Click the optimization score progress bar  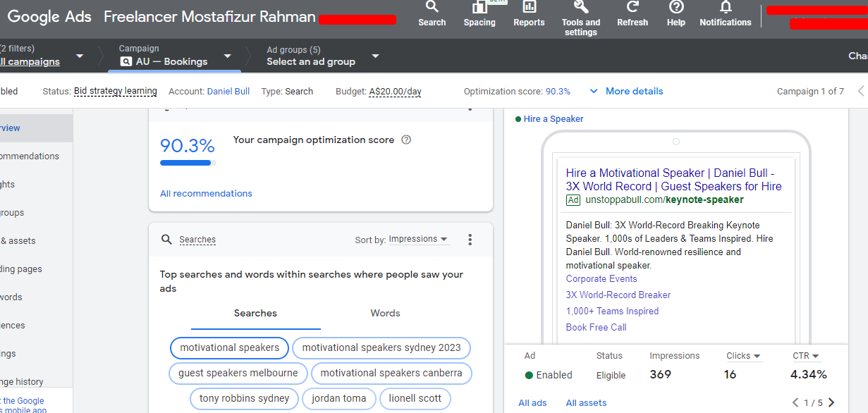[x=188, y=163]
